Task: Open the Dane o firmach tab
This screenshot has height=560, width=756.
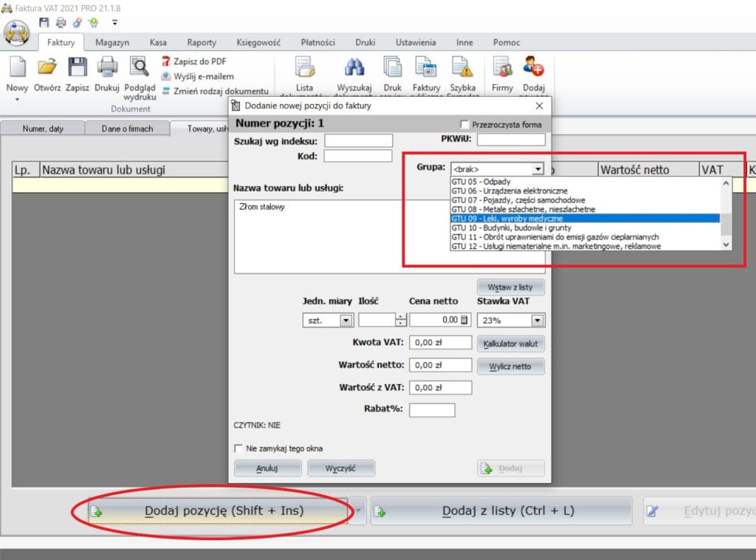Action: click(x=128, y=129)
